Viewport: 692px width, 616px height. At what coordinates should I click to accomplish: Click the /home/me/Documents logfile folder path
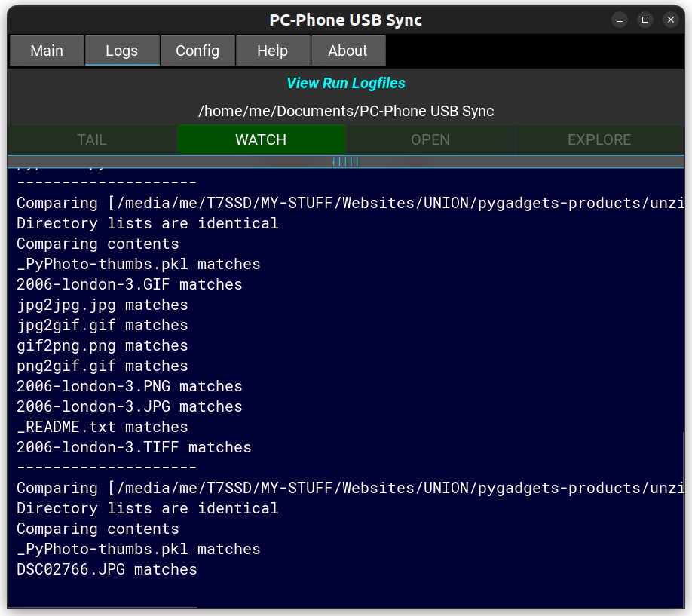point(346,112)
